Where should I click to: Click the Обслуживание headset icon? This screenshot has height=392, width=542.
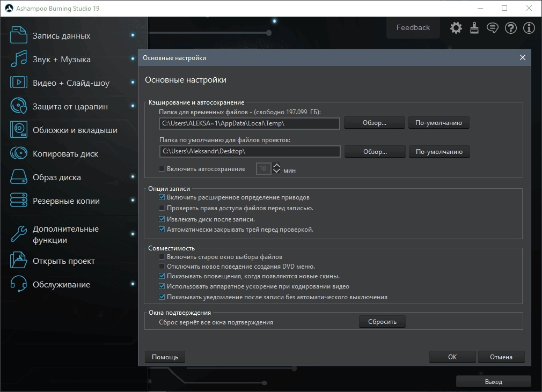click(x=19, y=284)
